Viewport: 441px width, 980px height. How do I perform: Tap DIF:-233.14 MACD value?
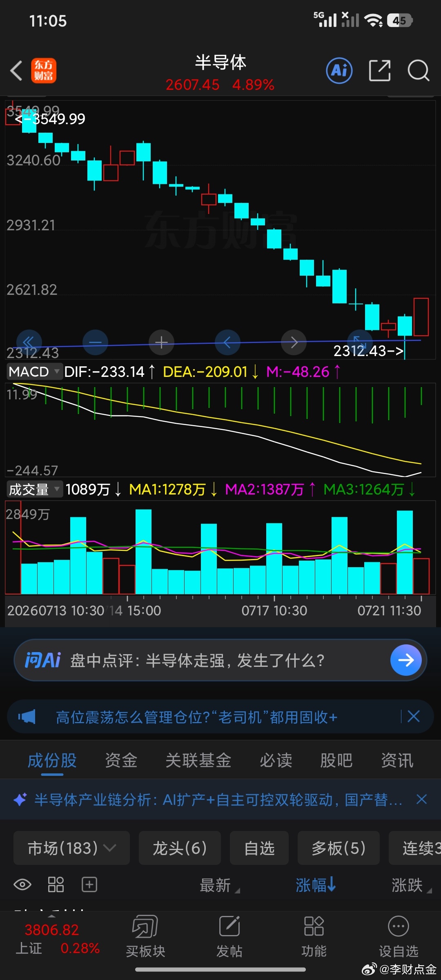click(x=105, y=372)
